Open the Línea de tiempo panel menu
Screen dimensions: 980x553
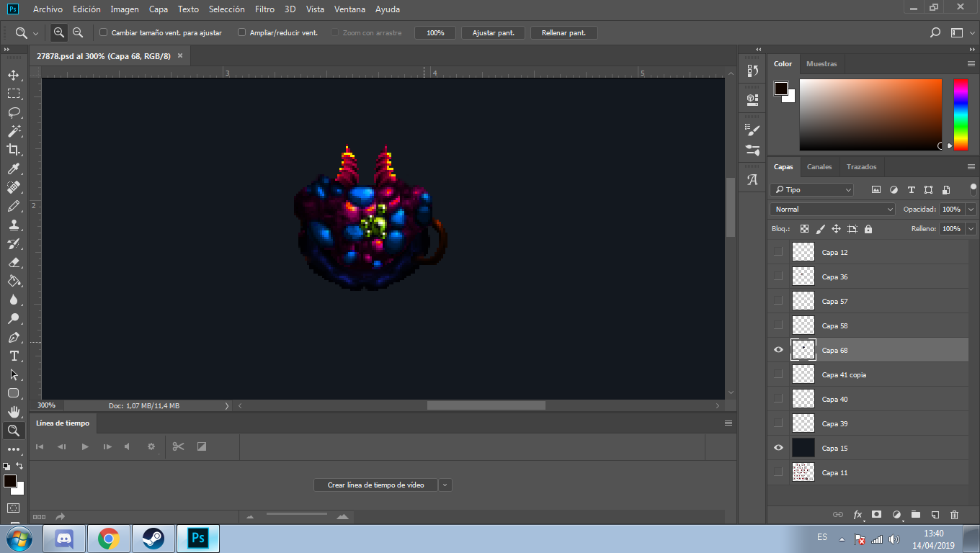729,423
